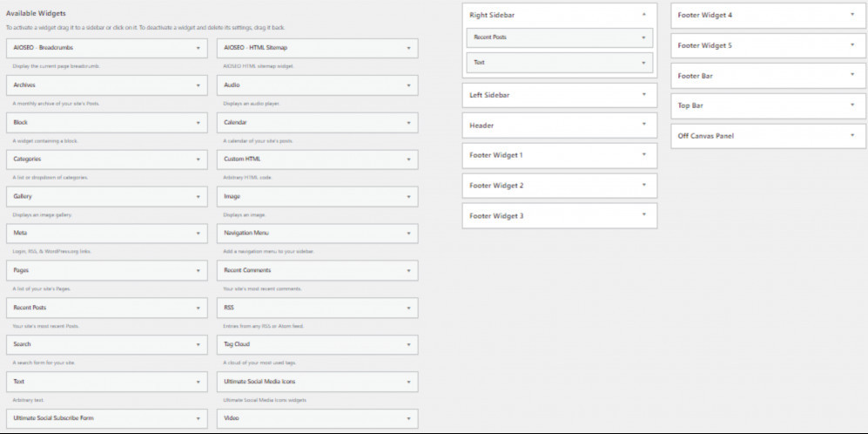
Task: Expand the Left Sidebar widget area
Action: point(560,95)
